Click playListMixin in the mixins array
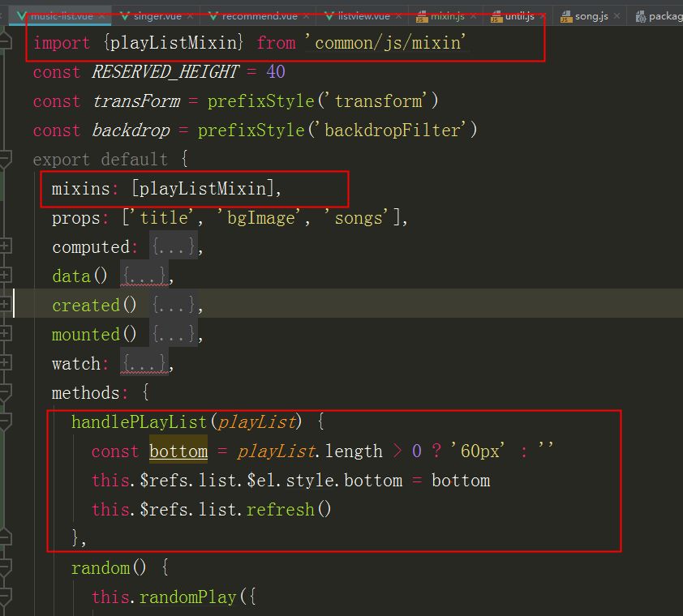683x616 pixels. pos(203,189)
